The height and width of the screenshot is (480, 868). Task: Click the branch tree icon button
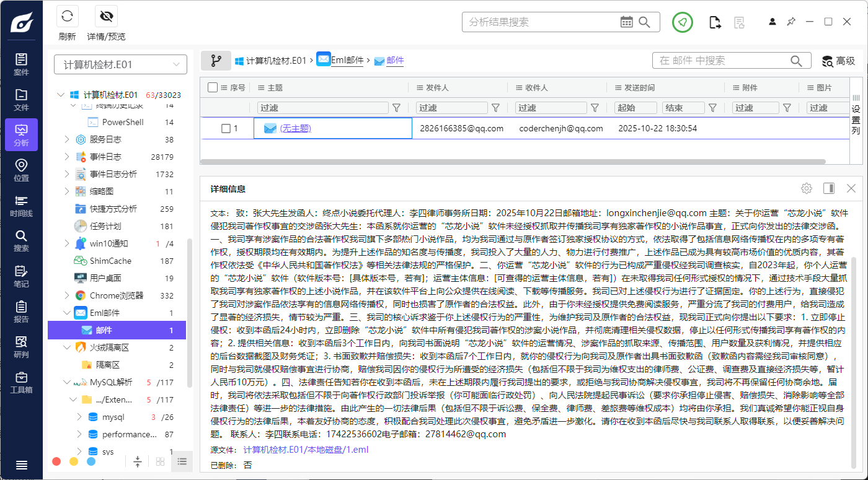pos(216,61)
